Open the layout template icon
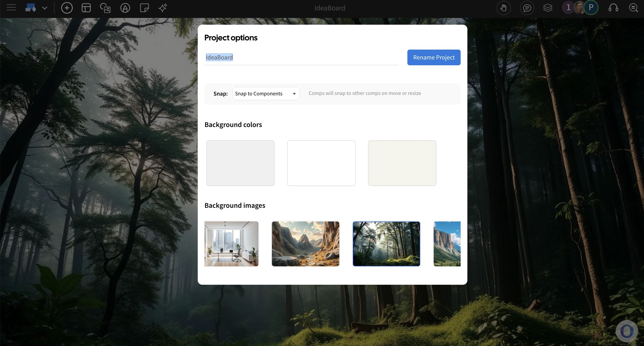The width and height of the screenshot is (644, 346). click(x=86, y=8)
